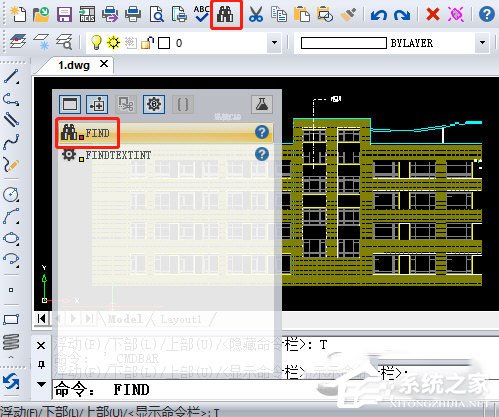This screenshot has width=499, height=417.
Task: Click the layer color square swatch
Action: [x=164, y=43]
